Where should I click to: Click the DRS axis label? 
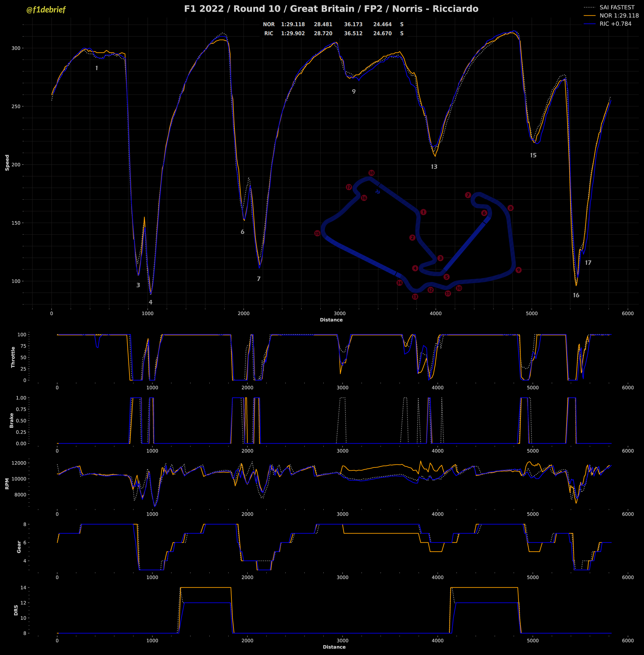point(16,610)
